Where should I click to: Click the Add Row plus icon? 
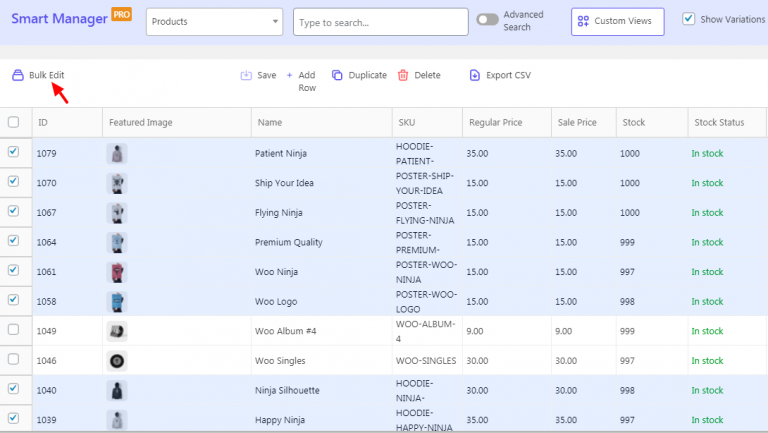click(x=289, y=75)
